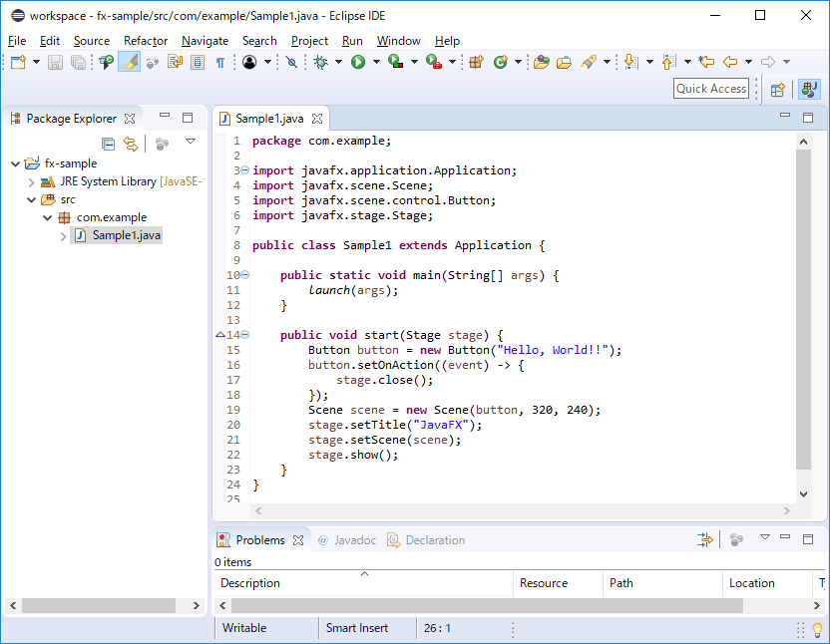Collapse the main method fold on line 10
Viewport: 830px width, 644px height.
[x=245, y=274]
